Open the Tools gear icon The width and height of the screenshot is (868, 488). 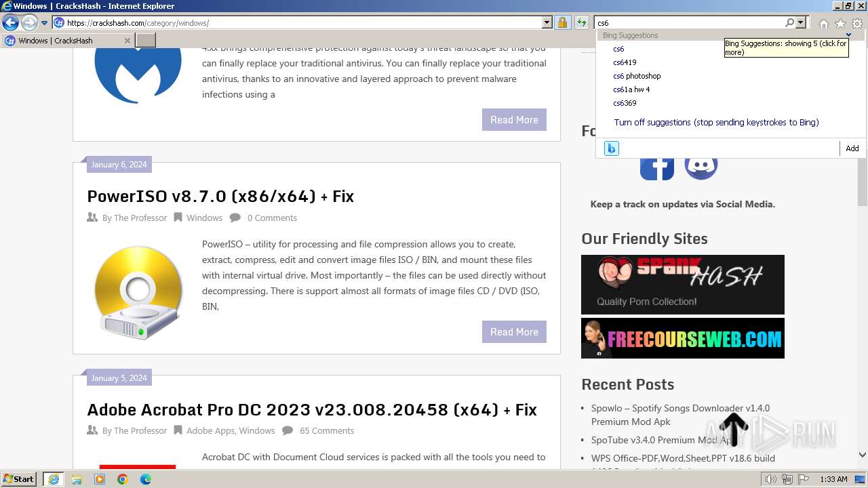857,24
